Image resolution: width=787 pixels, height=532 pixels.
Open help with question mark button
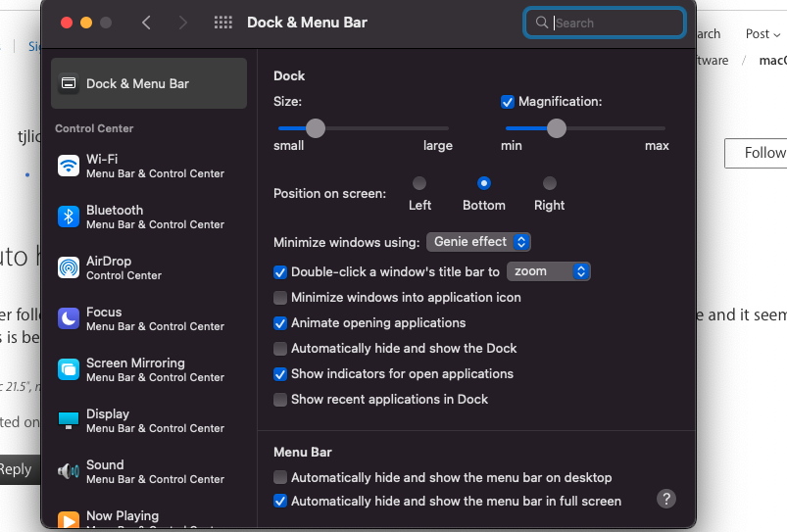[x=666, y=499]
